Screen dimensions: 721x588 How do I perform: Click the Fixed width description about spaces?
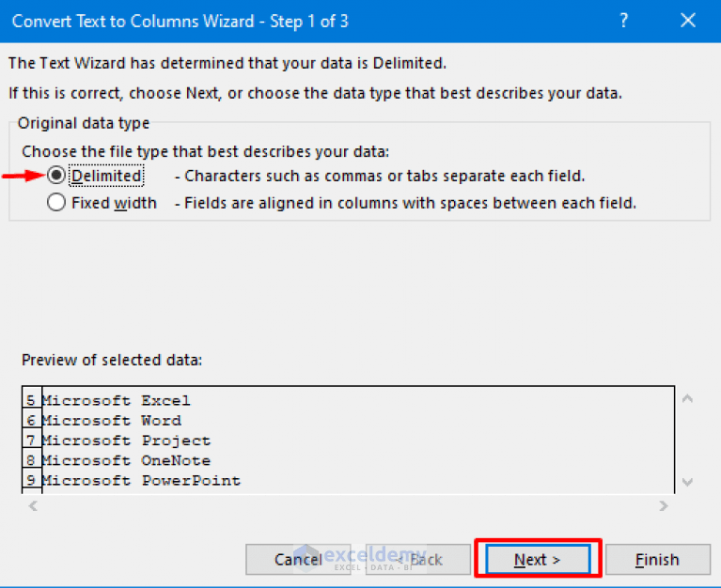(x=405, y=203)
